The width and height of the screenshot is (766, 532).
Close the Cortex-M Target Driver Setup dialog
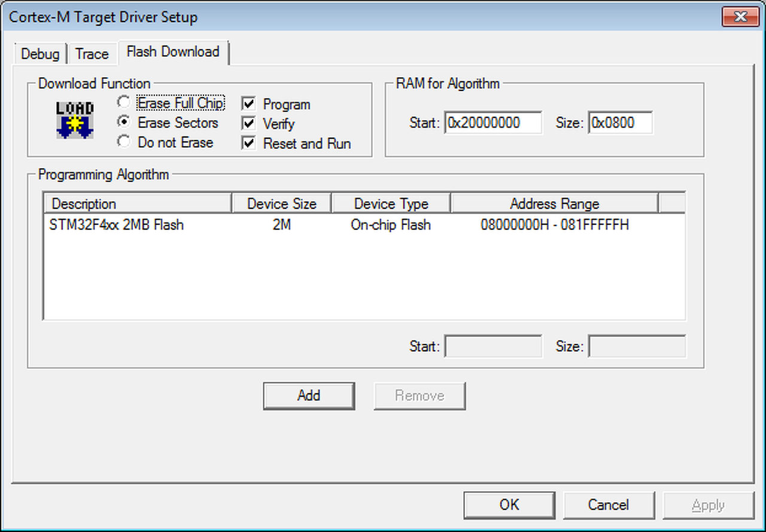(740, 17)
